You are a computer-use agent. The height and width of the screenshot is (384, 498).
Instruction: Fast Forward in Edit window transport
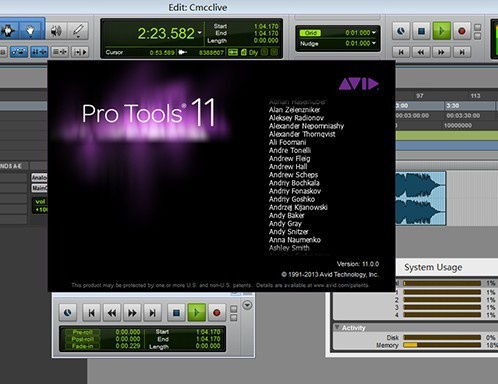click(x=441, y=52)
